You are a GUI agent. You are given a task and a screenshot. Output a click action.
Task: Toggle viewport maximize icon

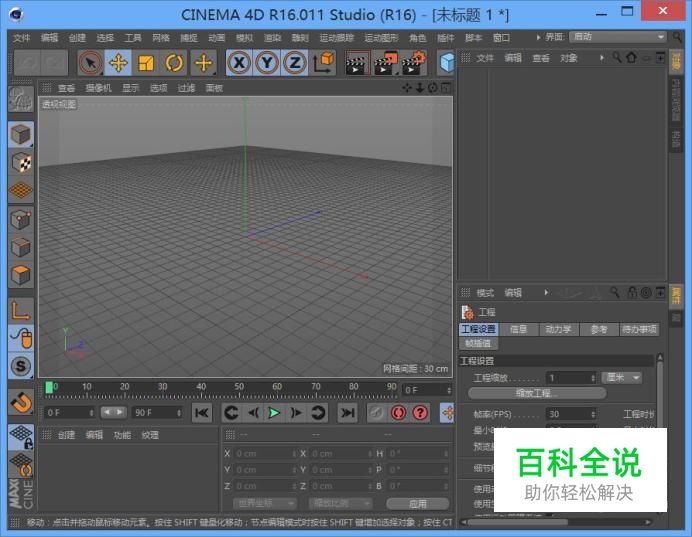tap(446, 88)
